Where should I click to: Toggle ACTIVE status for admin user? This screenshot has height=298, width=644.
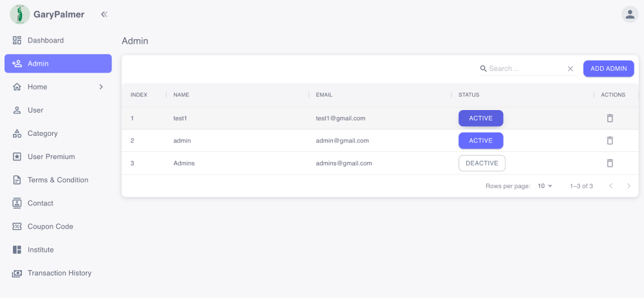coord(480,141)
